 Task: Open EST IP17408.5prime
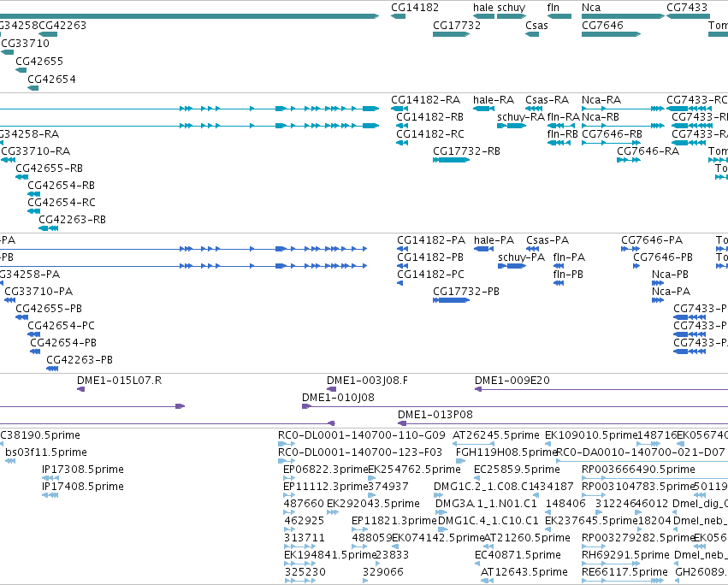point(83,487)
